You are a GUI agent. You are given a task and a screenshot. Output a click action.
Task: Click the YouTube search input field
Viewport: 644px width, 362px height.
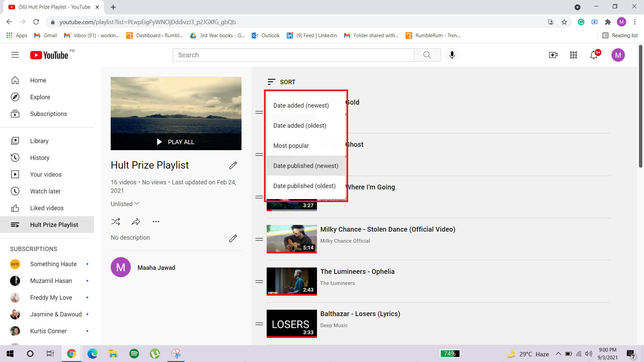point(293,55)
